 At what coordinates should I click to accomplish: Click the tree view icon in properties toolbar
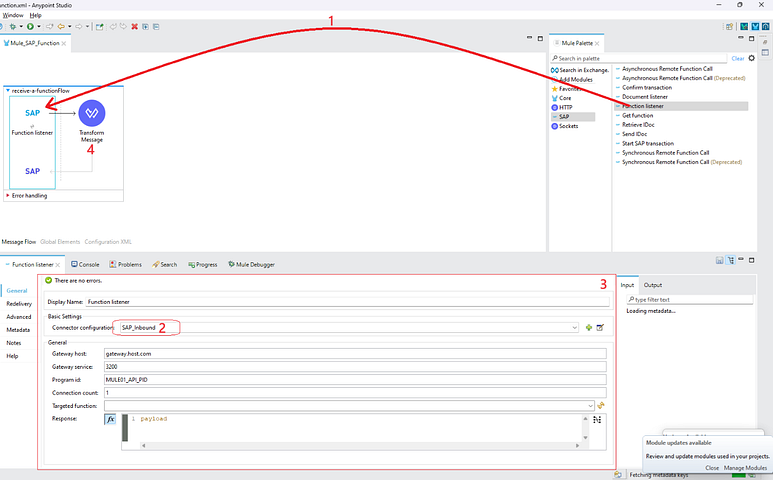pyautogui.click(x=731, y=260)
